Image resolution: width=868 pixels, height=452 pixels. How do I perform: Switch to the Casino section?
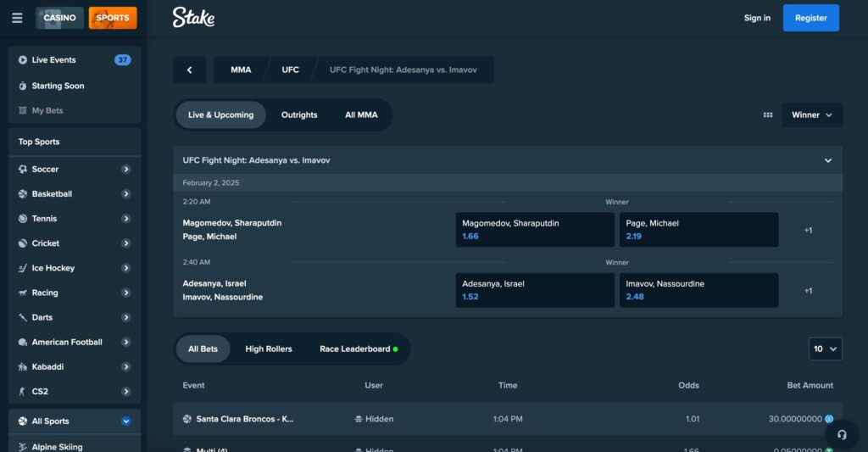pyautogui.click(x=59, y=18)
